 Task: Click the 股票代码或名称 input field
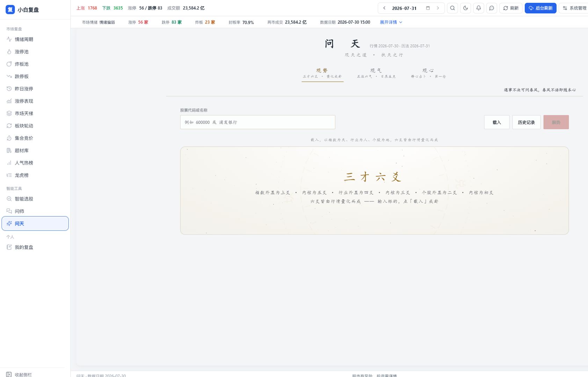click(257, 122)
